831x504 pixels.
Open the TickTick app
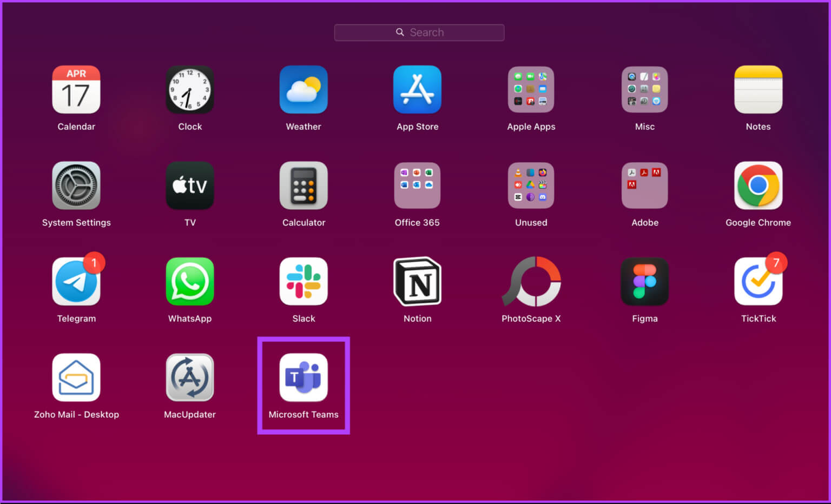pos(758,282)
